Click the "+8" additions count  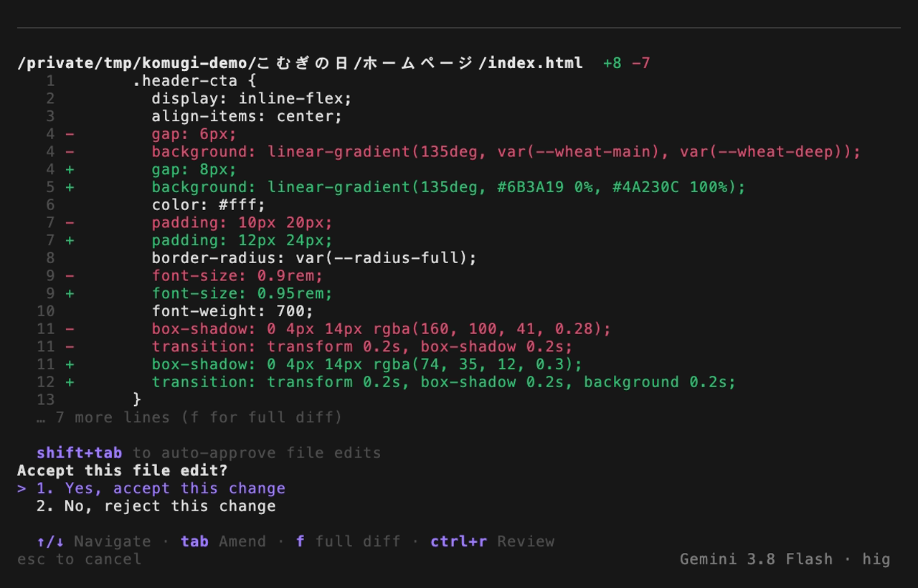point(612,63)
